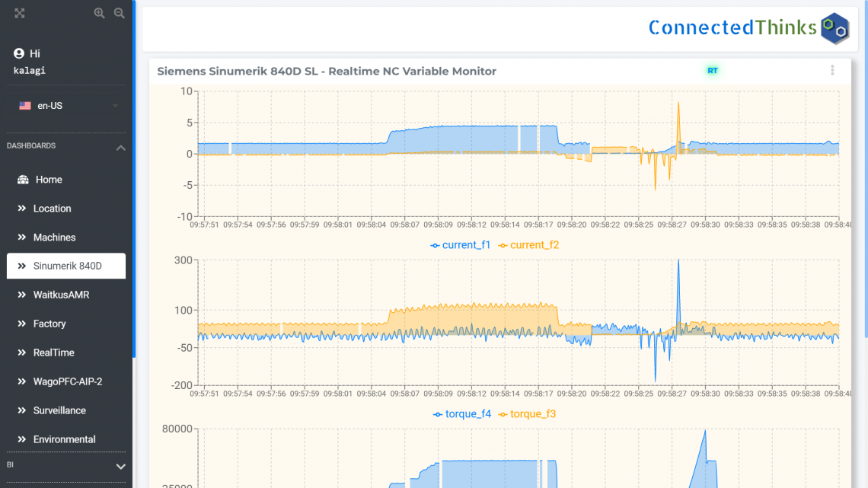Go to the Surveillance dashboard
The height and width of the screenshot is (488, 868).
pyautogui.click(x=59, y=410)
